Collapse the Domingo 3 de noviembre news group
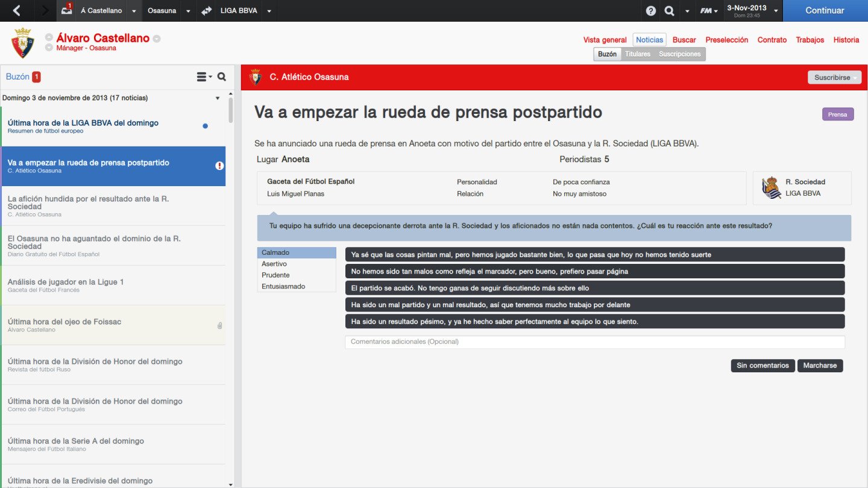868x488 pixels. (x=218, y=98)
